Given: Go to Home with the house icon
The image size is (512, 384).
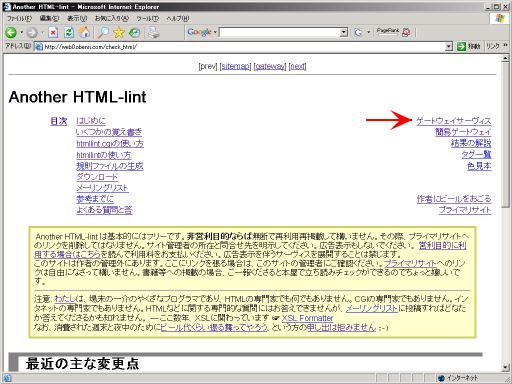Looking at the screenshot, I should (84, 32).
